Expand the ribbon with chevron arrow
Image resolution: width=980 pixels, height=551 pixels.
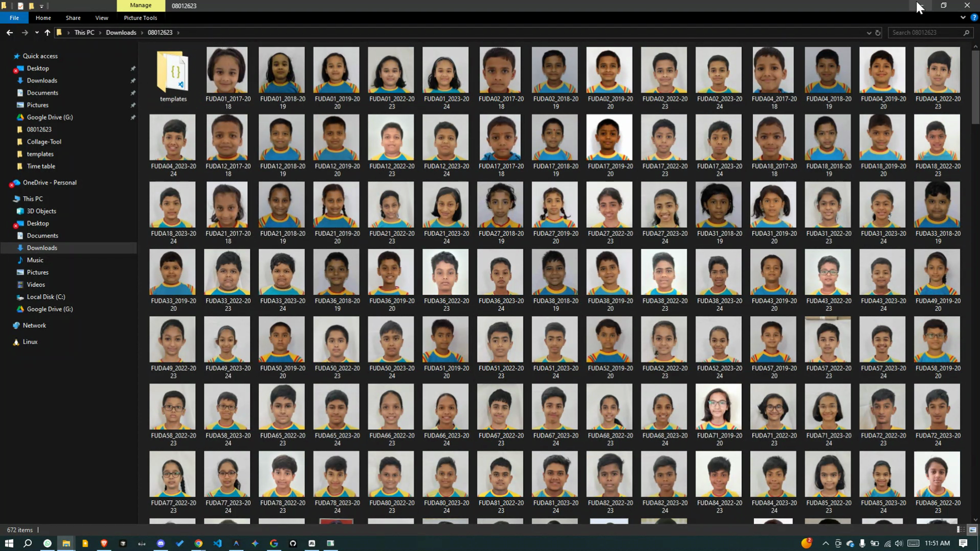coord(963,18)
